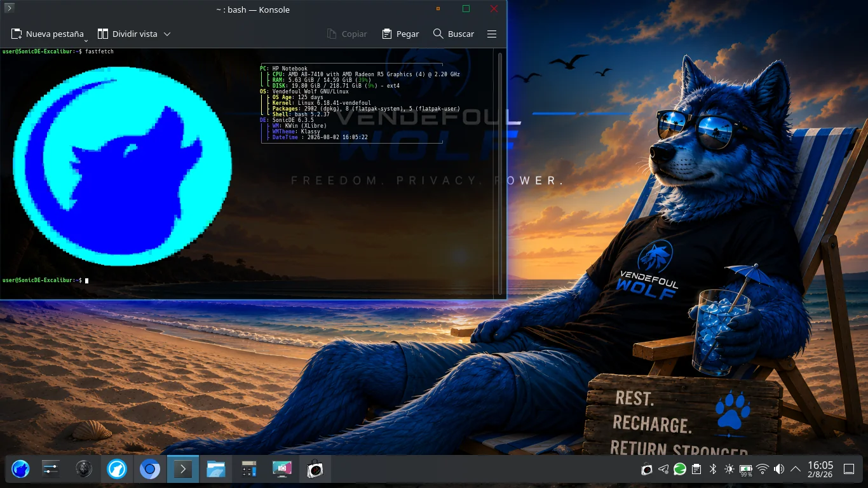
Task: Click the Pegar toolbar button
Action: pos(400,34)
